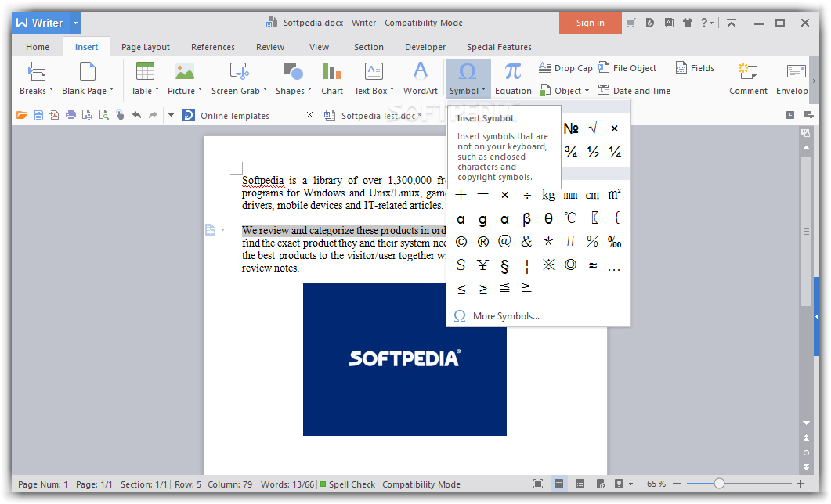Insert the square root √ symbol
Image resolution: width=831 pixels, height=504 pixels.
(x=593, y=128)
